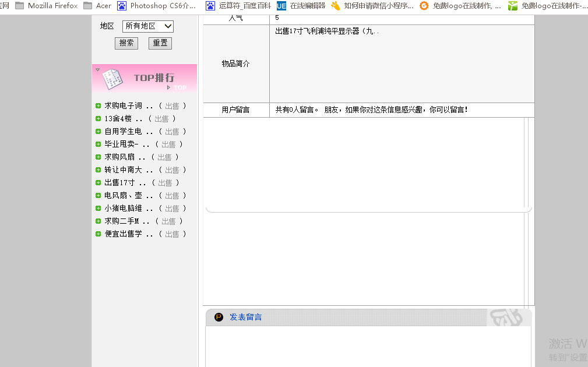Click the green arrow bullet beside 求购电子词

(x=98, y=106)
